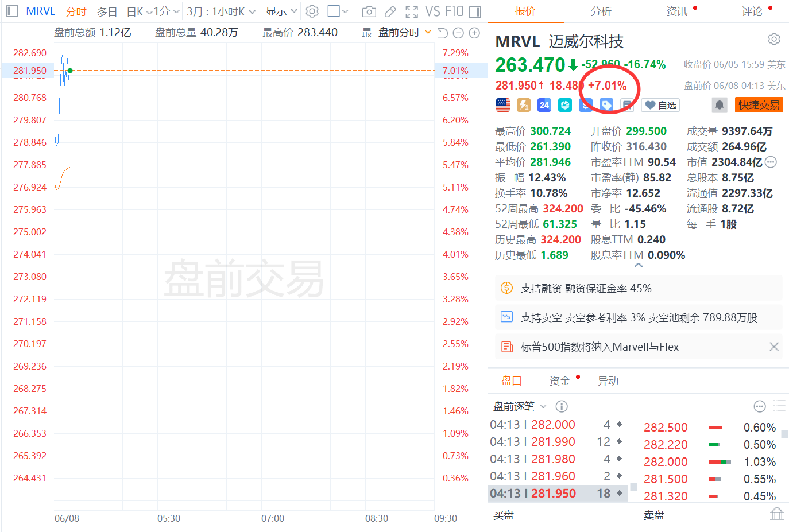Switch chart to 分时 view
This screenshot has width=789, height=532.
pos(76,11)
